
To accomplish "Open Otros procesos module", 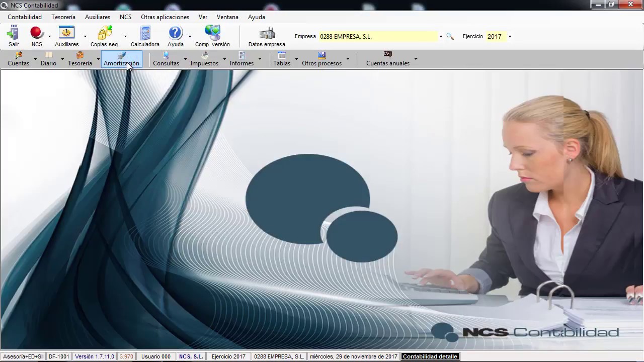I will click(321, 59).
